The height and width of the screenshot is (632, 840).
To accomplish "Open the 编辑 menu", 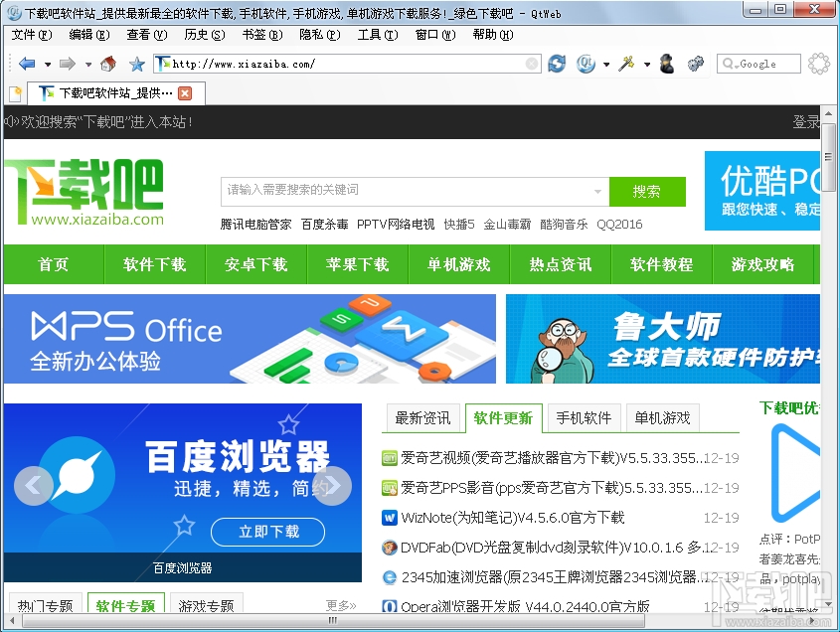I will pos(88,35).
